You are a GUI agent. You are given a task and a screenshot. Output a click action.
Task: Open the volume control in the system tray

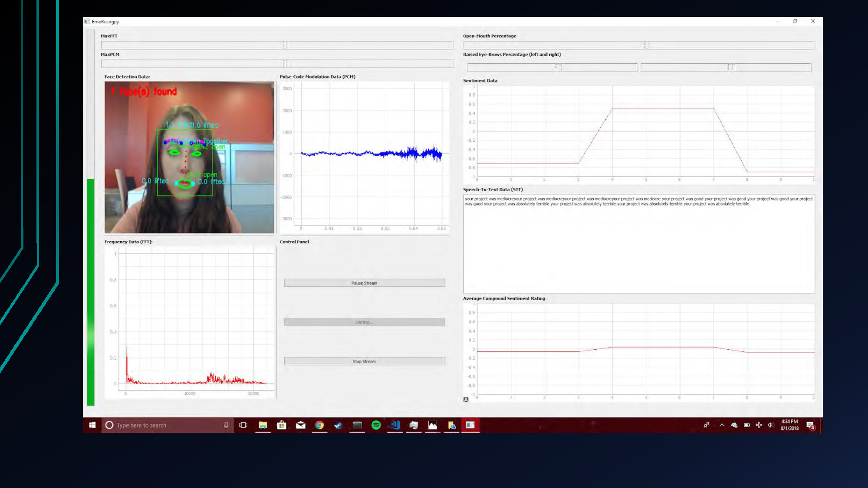(x=770, y=425)
